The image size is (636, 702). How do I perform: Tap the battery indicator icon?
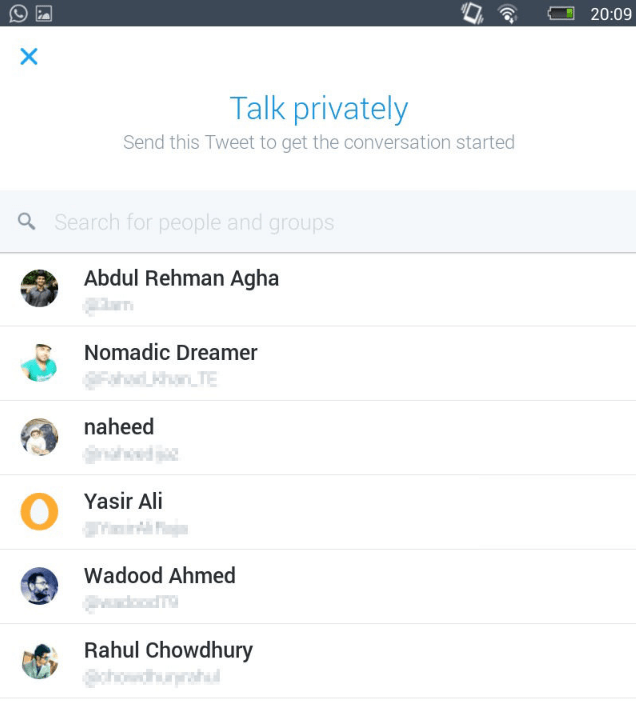pos(561,13)
